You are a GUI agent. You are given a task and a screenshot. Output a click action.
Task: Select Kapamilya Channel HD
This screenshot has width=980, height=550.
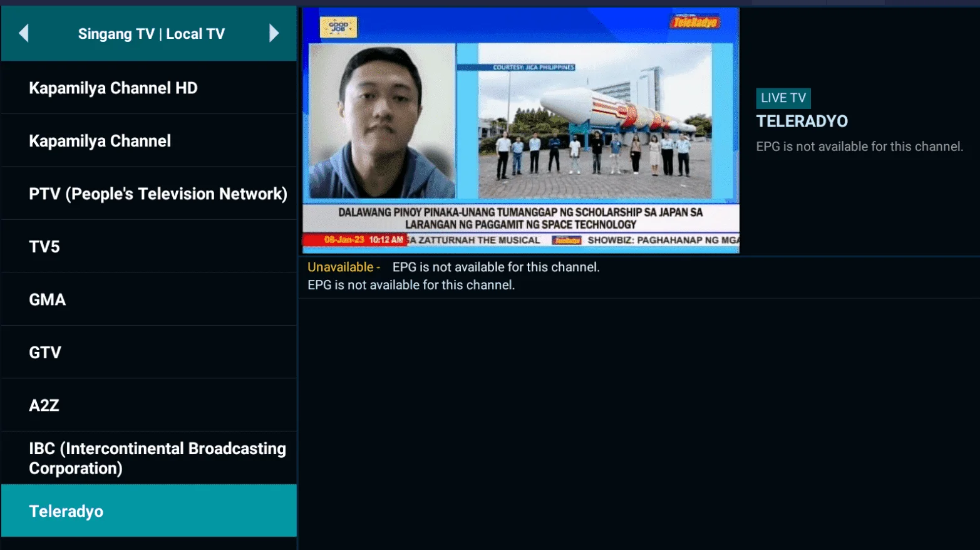[x=149, y=88]
